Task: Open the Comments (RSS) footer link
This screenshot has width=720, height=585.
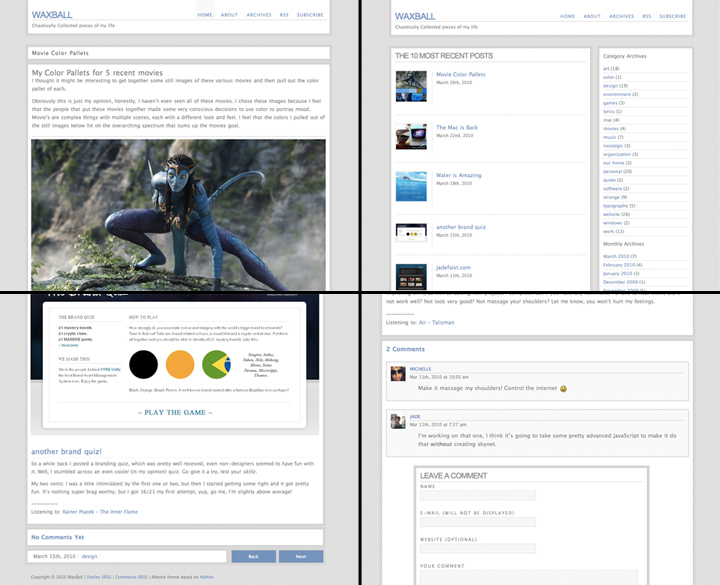Action: click(x=131, y=577)
